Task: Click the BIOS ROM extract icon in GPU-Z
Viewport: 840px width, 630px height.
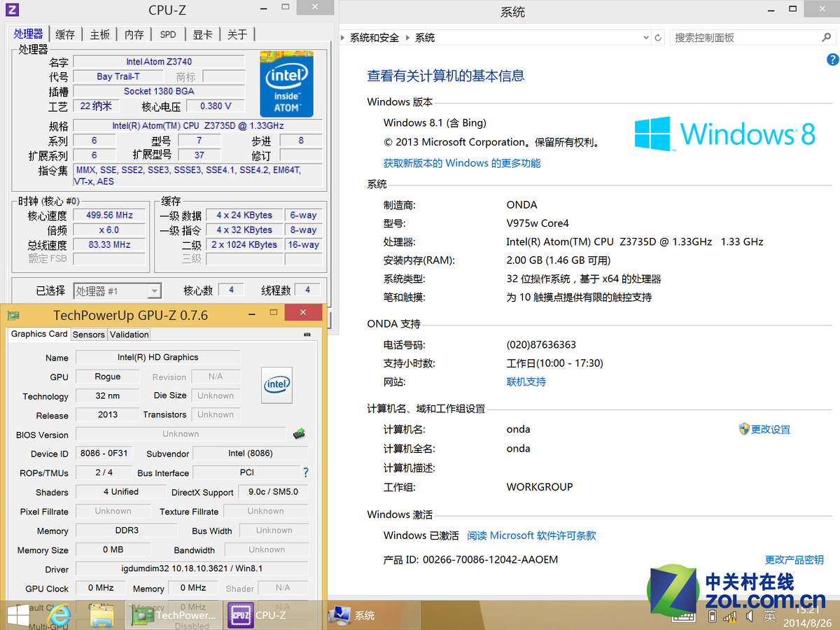Action: pyautogui.click(x=299, y=433)
